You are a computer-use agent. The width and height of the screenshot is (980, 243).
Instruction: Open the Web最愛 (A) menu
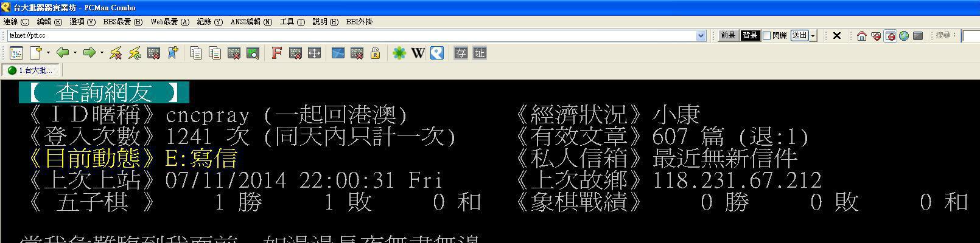pos(170,22)
